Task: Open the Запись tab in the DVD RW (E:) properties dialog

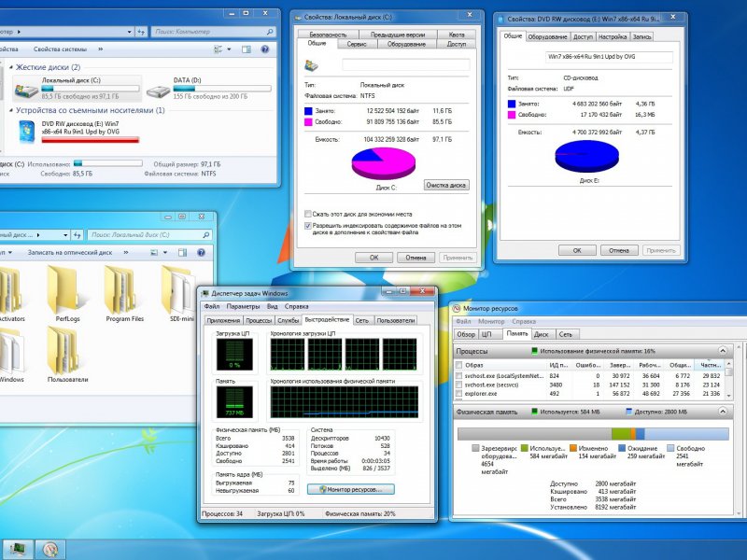Action: pyautogui.click(x=641, y=36)
